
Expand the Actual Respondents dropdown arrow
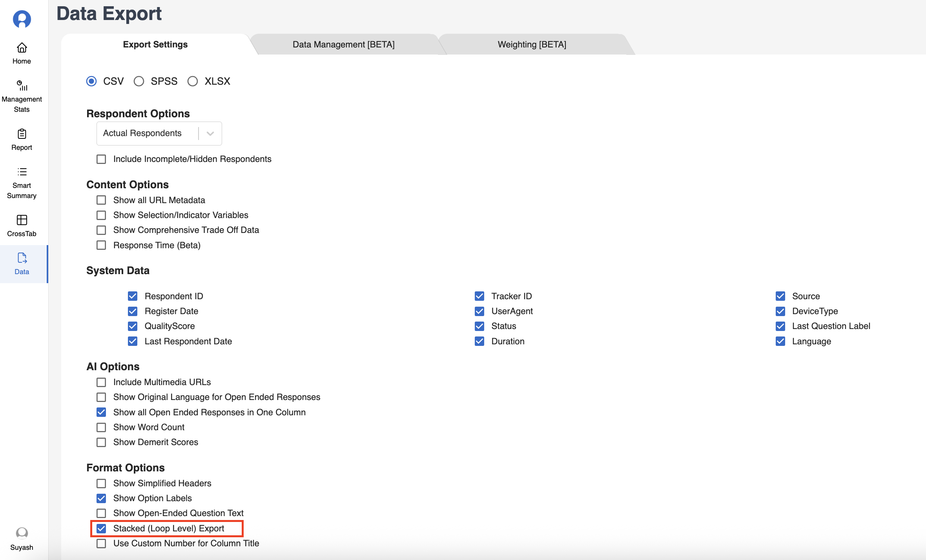click(x=210, y=134)
